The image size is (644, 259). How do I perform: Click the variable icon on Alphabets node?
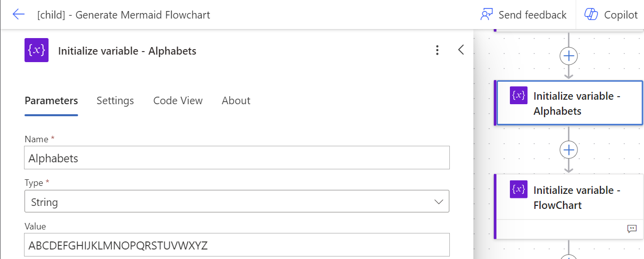click(519, 96)
